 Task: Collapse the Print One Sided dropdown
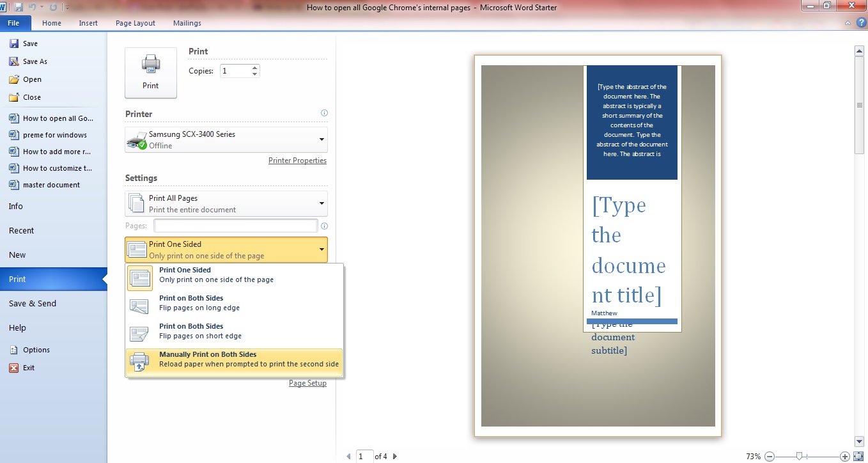click(x=226, y=249)
